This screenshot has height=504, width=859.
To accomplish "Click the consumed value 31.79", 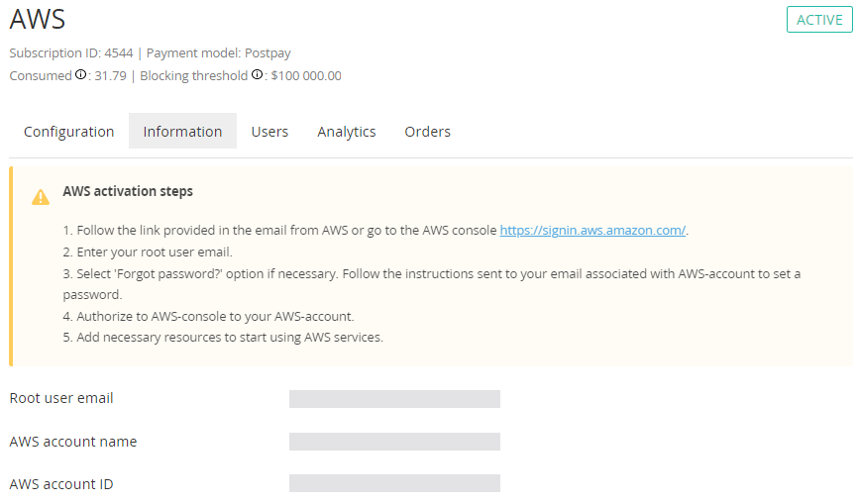I will pyautogui.click(x=110, y=75).
